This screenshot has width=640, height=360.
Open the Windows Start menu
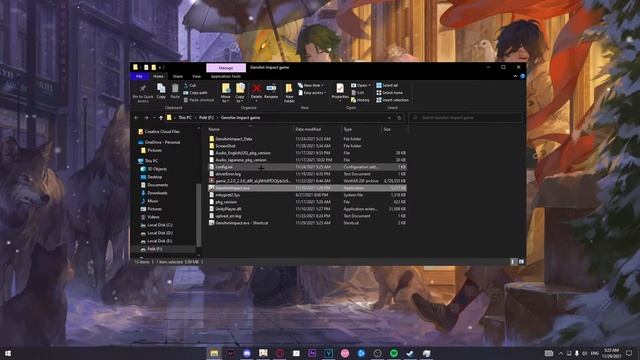(7, 353)
